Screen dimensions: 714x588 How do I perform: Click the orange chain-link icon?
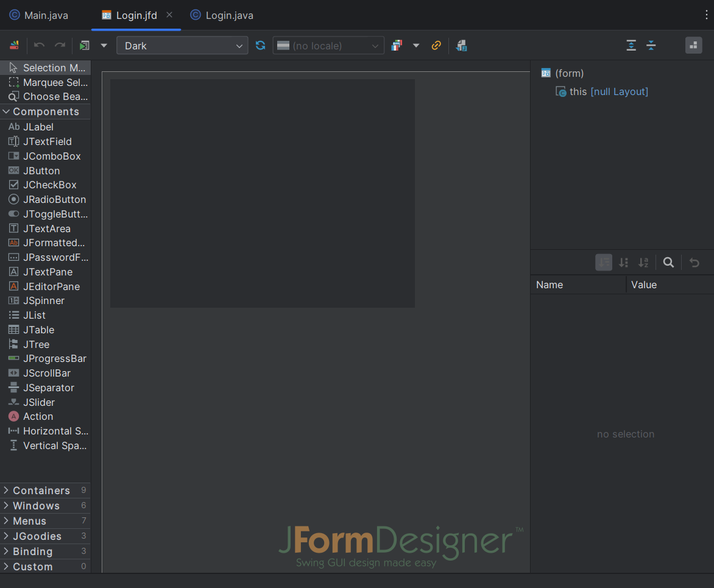pyautogui.click(x=436, y=45)
